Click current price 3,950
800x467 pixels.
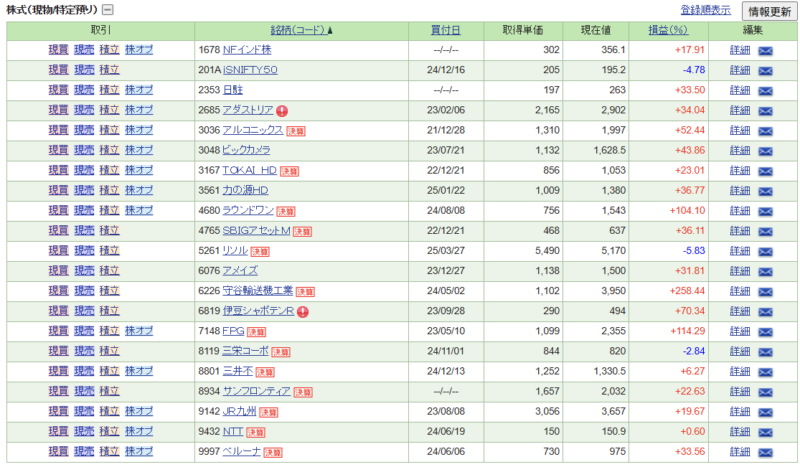[x=613, y=290]
